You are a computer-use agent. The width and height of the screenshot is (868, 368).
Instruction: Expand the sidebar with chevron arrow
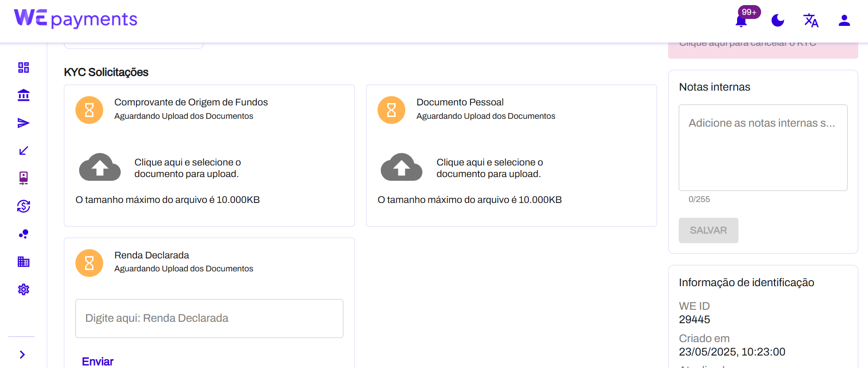[22, 355]
